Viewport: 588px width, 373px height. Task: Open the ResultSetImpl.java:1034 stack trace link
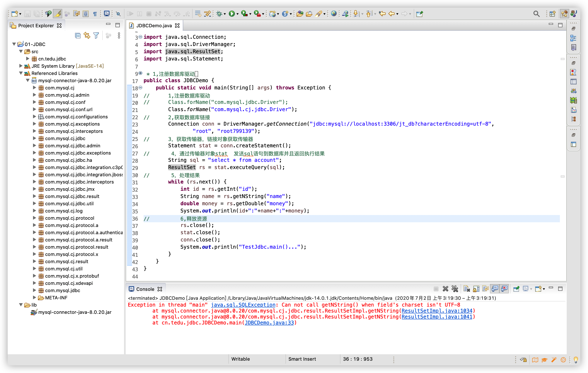[x=437, y=311]
